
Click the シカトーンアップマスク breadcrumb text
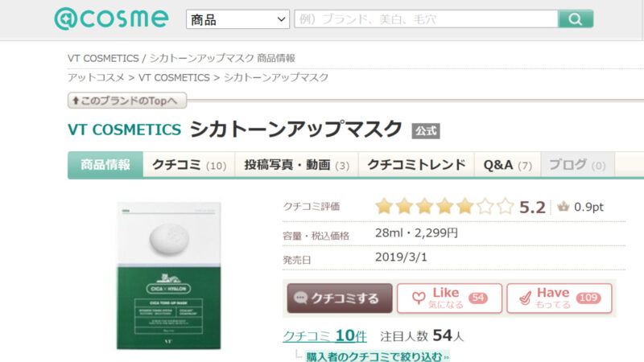click(x=276, y=77)
